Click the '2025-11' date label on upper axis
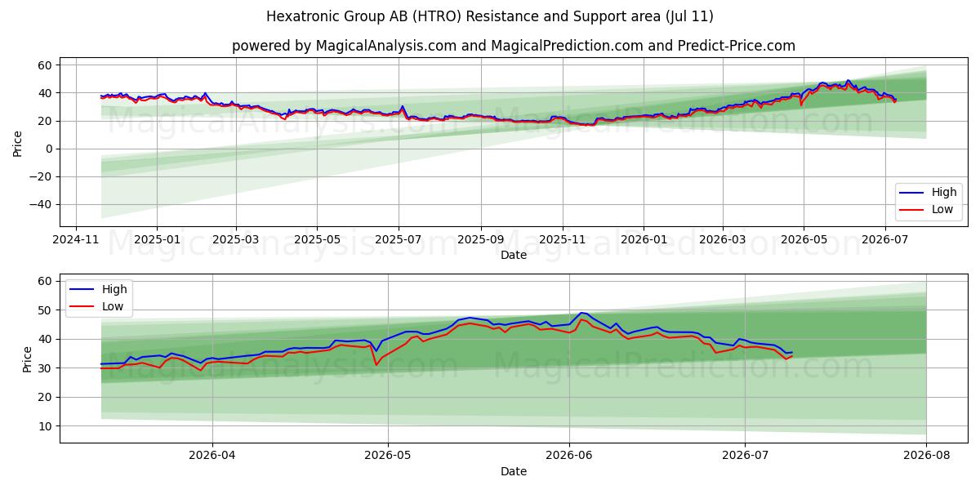Screen dimensions: 980x490 pyautogui.click(x=562, y=240)
